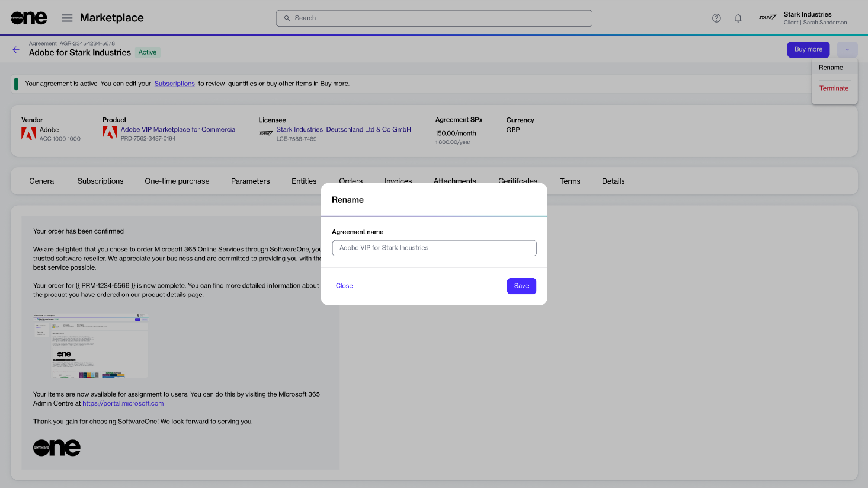Image resolution: width=868 pixels, height=488 pixels.
Task: Open the notifications bell
Action: (738, 18)
